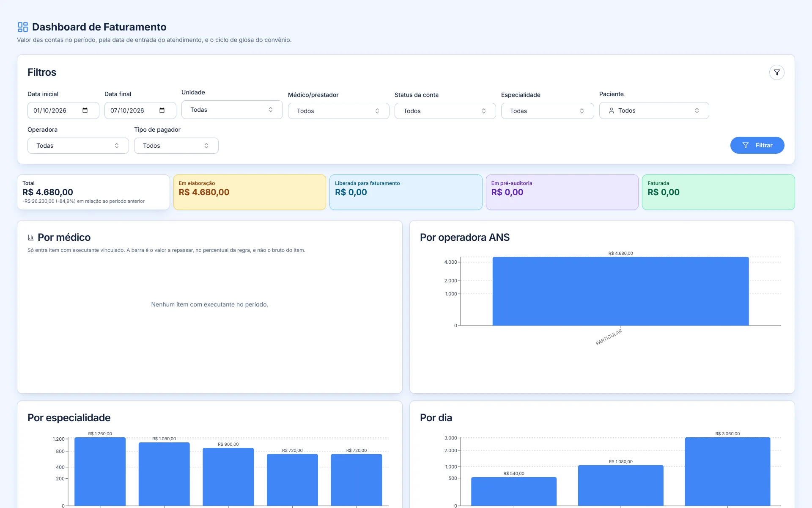This screenshot has width=812, height=508.
Task: Click 'Nenhum item com executante no período.' text
Action: (x=210, y=304)
